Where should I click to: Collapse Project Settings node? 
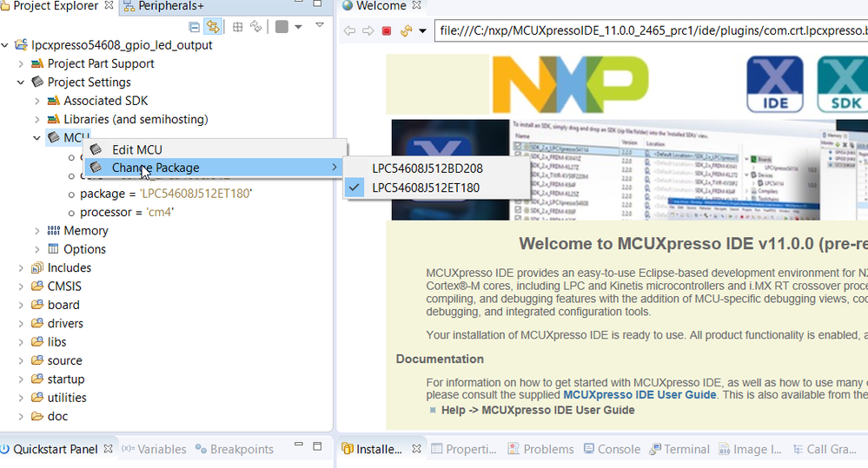coord(21,82)
